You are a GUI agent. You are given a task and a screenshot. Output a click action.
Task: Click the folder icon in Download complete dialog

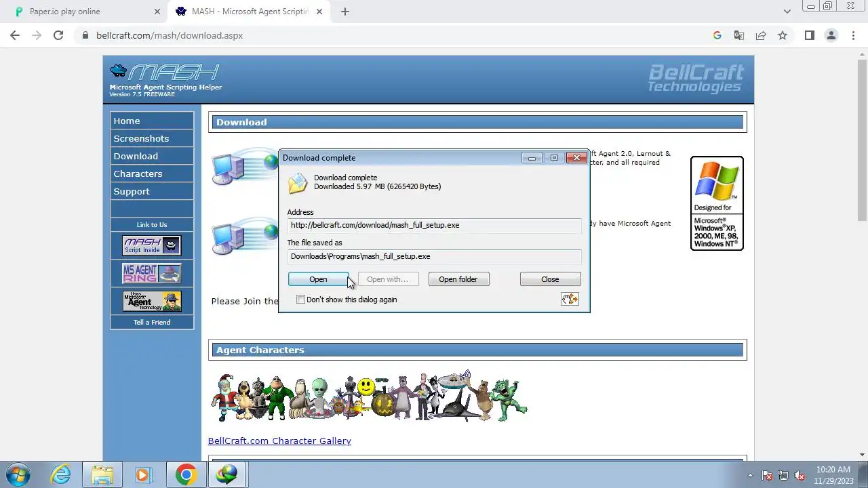pyautogui.click(x=297, y=184)
